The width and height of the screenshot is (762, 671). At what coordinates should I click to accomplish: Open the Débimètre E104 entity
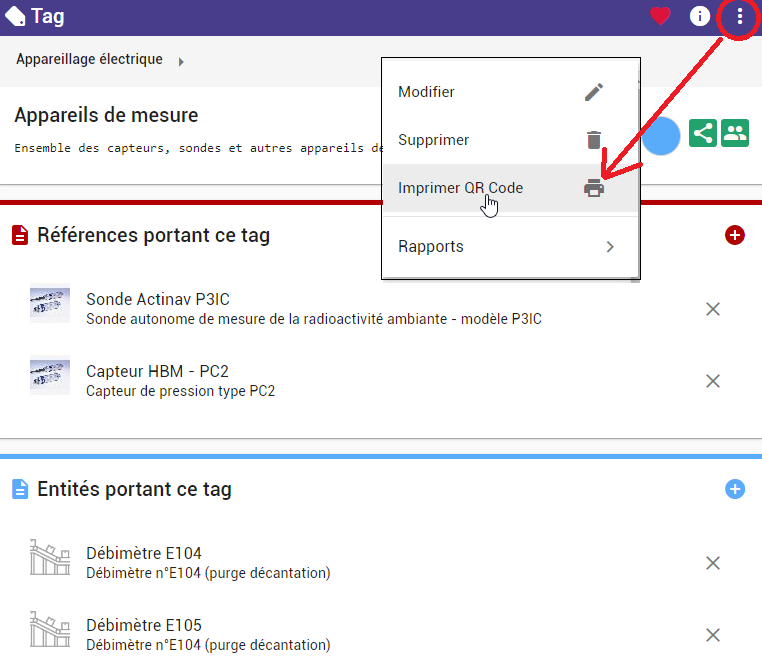[144, 553]
